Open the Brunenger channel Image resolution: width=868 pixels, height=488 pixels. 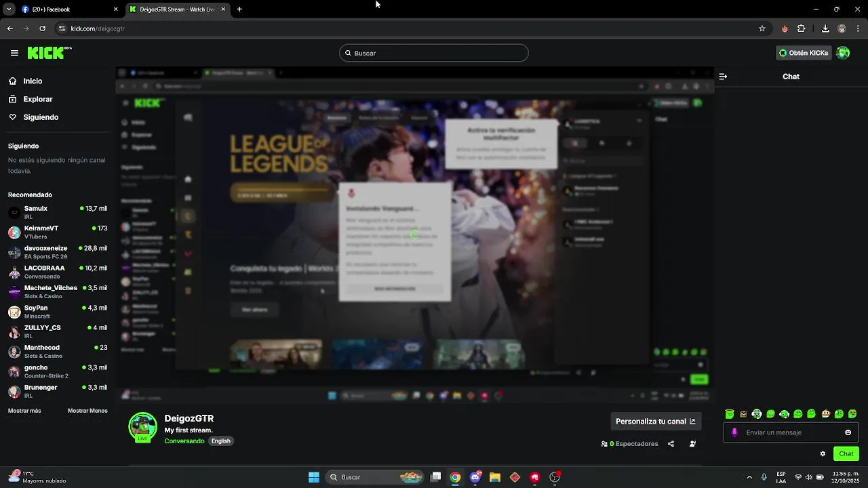point(58,391)
